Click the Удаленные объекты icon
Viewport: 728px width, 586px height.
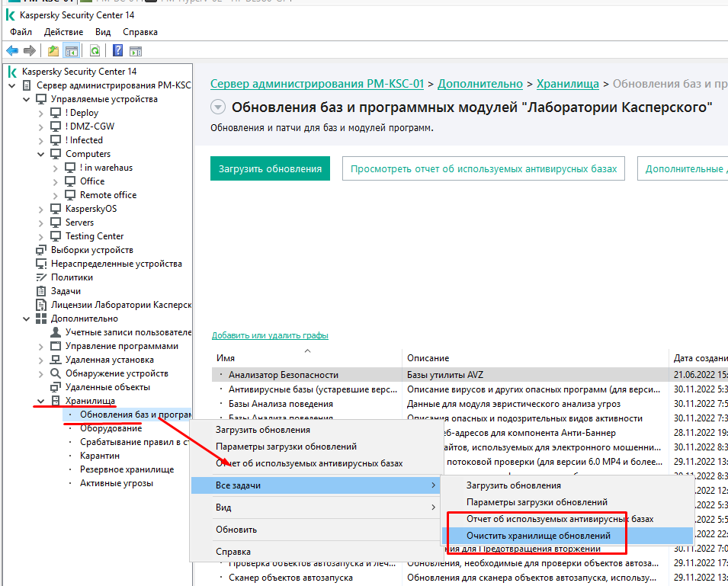[x=56, y=387]
